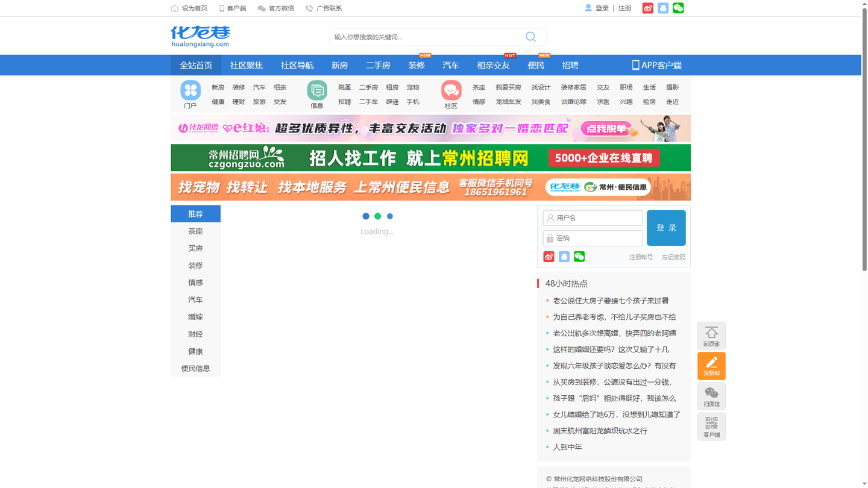Open 二手房 in the blue navigation bar

coord(378,65)
